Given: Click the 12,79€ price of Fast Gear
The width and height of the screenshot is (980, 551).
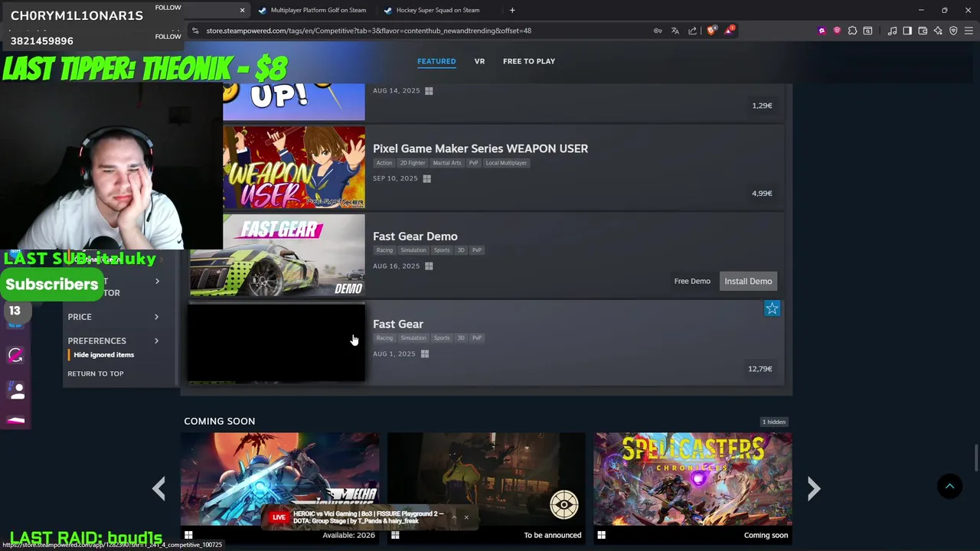Looking at the screenshot, I should click(760, 369).
